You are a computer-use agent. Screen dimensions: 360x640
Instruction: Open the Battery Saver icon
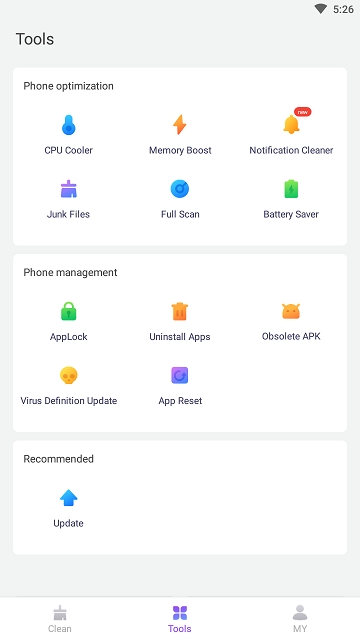click(x=291, y=189)
